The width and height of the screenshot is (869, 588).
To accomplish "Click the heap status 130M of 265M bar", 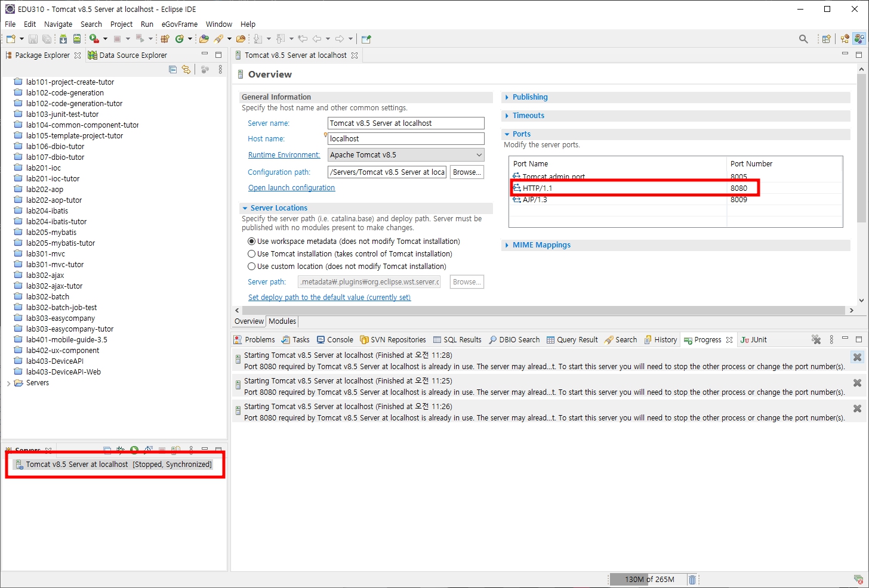I will pos(649,579).
